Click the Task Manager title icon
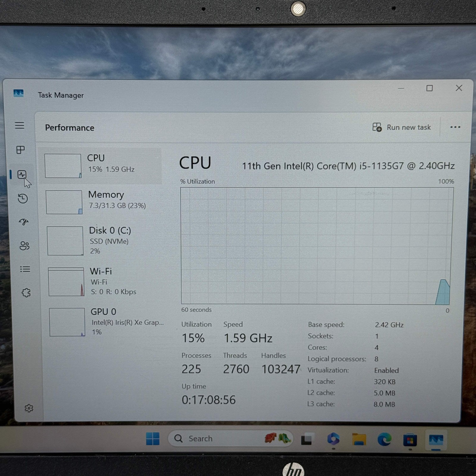 point(18,93)
